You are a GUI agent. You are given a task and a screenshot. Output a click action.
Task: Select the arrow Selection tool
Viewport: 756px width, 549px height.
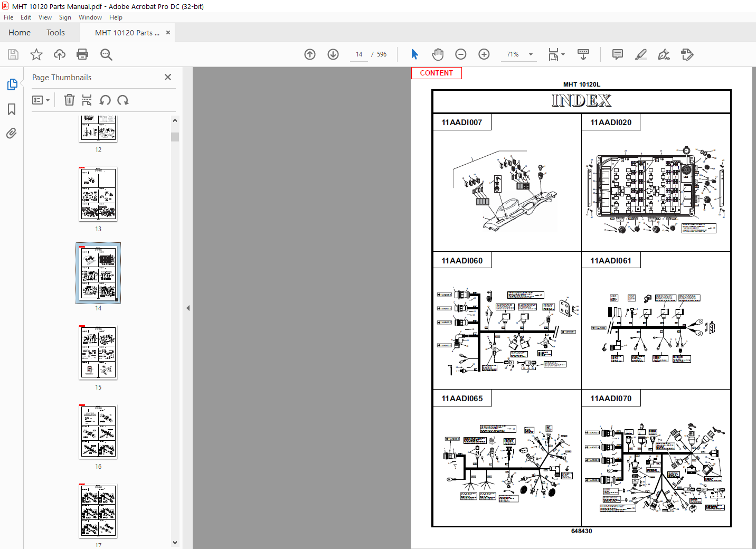(x=414, y=54)
